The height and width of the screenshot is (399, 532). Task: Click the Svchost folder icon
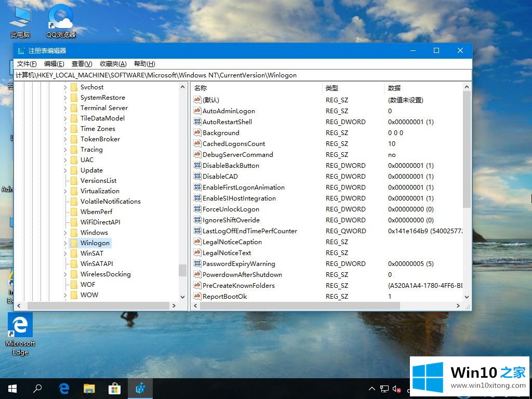pyautogui.click(x=74, y=87)
